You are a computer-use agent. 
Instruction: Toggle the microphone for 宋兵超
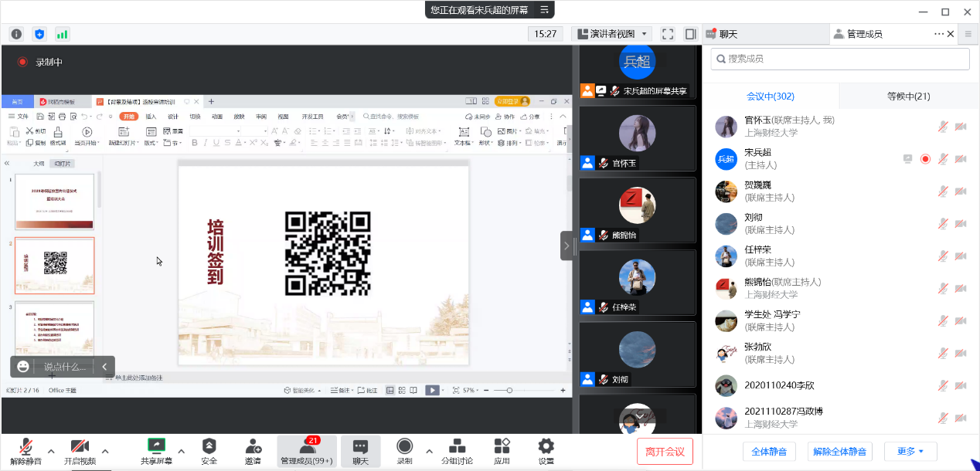pyautogui.click(x=943, y=159)
